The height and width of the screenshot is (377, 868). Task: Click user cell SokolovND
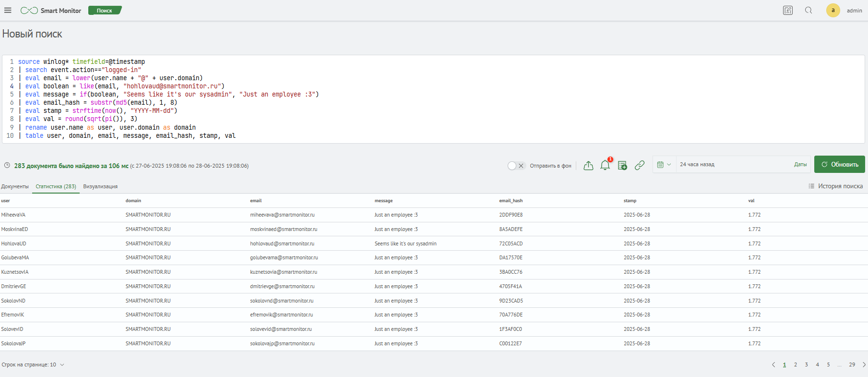13,301
